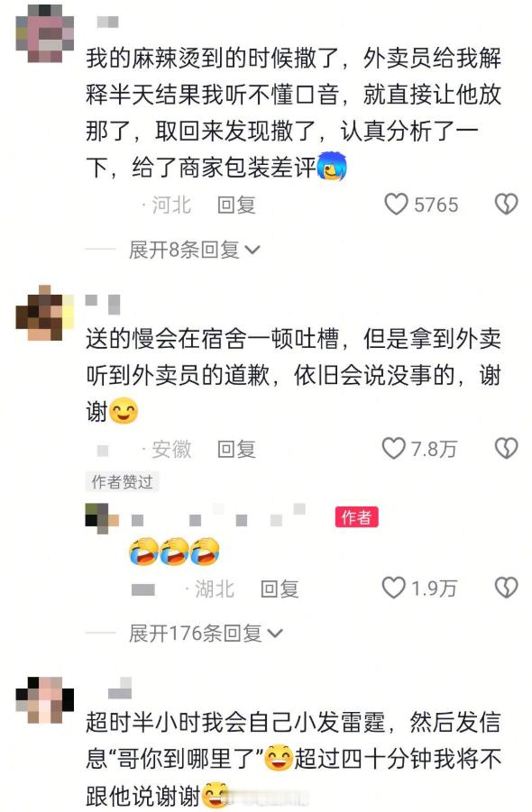
Task: Tap the red 作者 badge
Action: coord(357,516)
